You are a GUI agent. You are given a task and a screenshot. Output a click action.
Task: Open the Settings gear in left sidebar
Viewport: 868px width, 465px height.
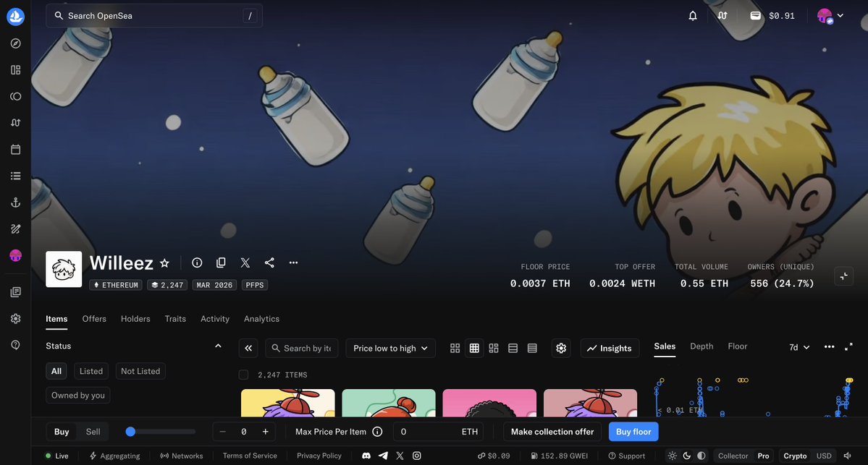[15, 318]
